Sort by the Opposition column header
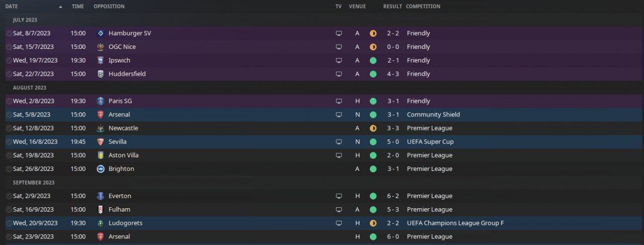Viewport: 644px width, 245px height. pyautogui.click(x=109, y=7)
